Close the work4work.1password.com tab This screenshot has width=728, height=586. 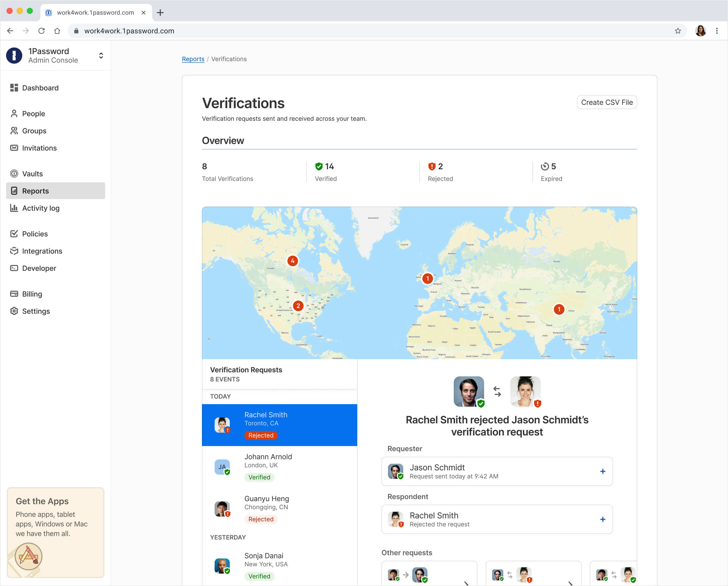pyautogui.click(x=144, y=12)
